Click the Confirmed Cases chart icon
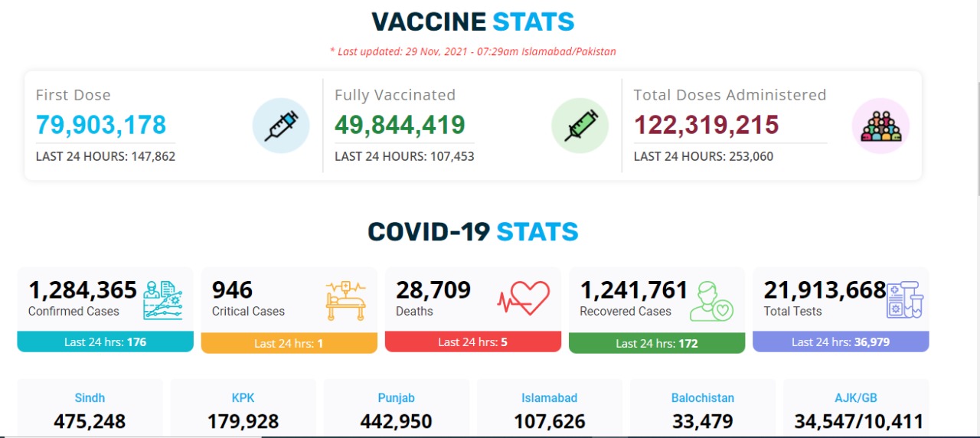Screen dimensions: 980x438 163,300
